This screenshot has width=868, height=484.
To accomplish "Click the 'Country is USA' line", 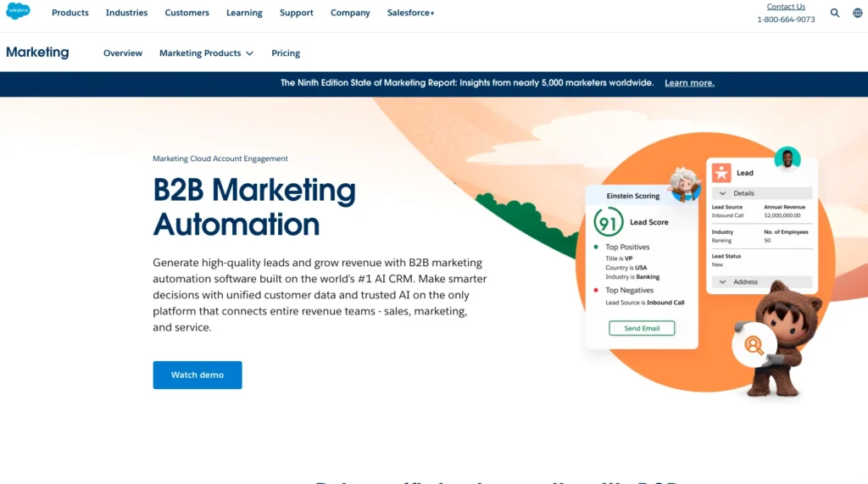I will point(626,268).
